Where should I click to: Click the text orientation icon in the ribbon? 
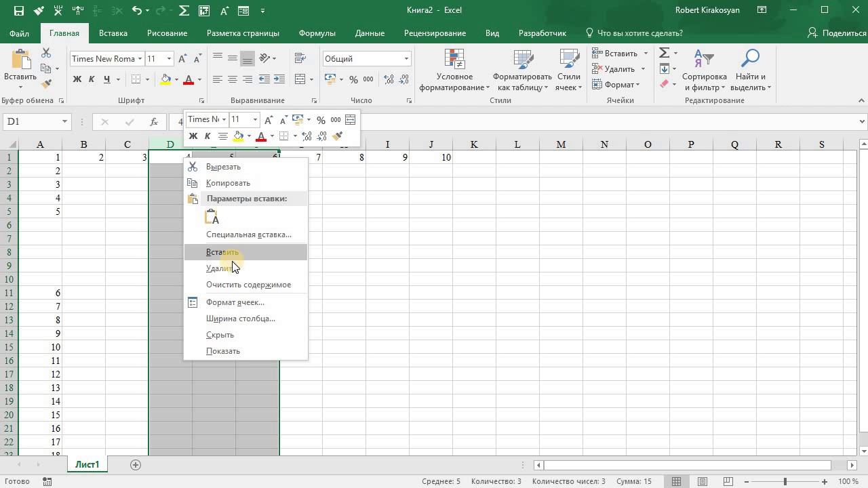(x=265, y=58)
